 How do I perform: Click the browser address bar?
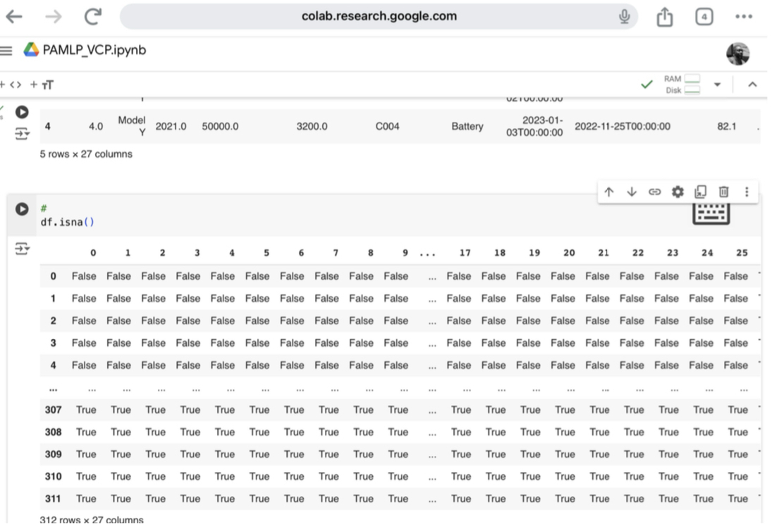(x=379, y=16)
